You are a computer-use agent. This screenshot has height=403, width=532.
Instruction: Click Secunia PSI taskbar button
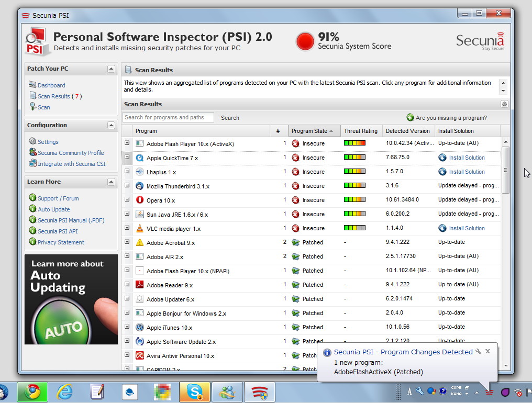260,392
